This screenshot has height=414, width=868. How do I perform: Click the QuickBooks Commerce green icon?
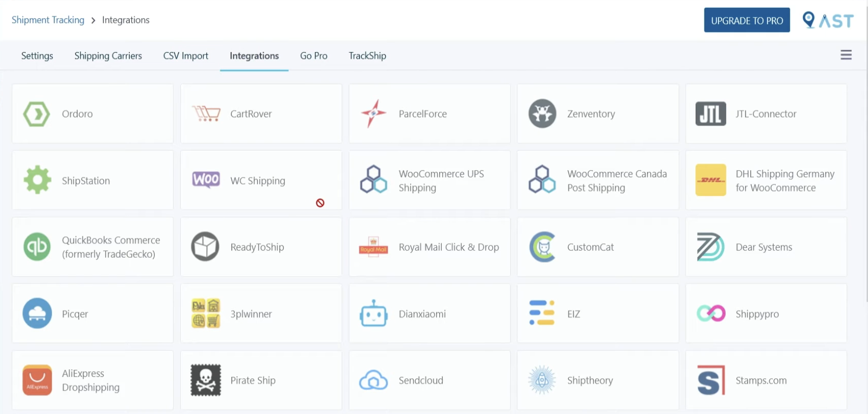[x=37, y=247]
